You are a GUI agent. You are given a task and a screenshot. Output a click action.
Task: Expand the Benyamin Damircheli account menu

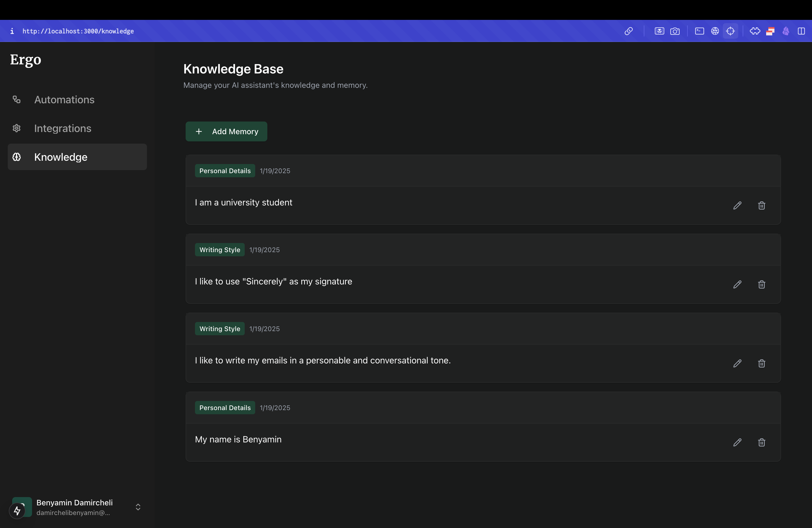coord(138,507)
